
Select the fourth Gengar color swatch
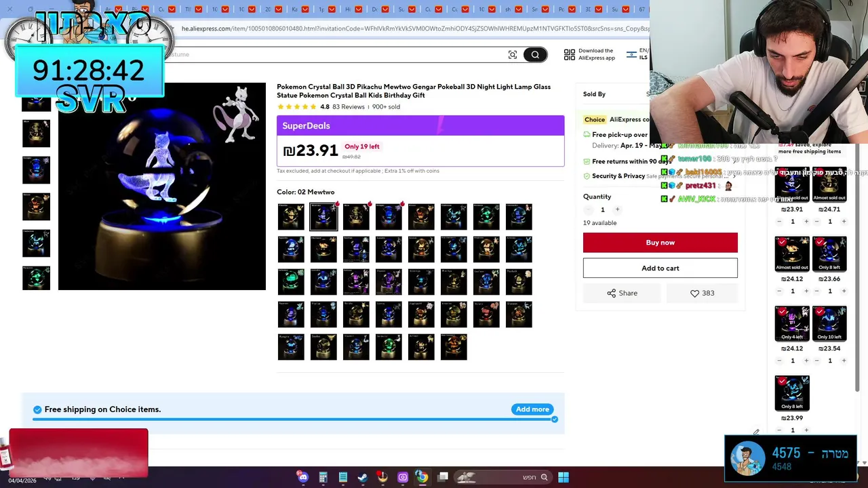click(389, 216)
